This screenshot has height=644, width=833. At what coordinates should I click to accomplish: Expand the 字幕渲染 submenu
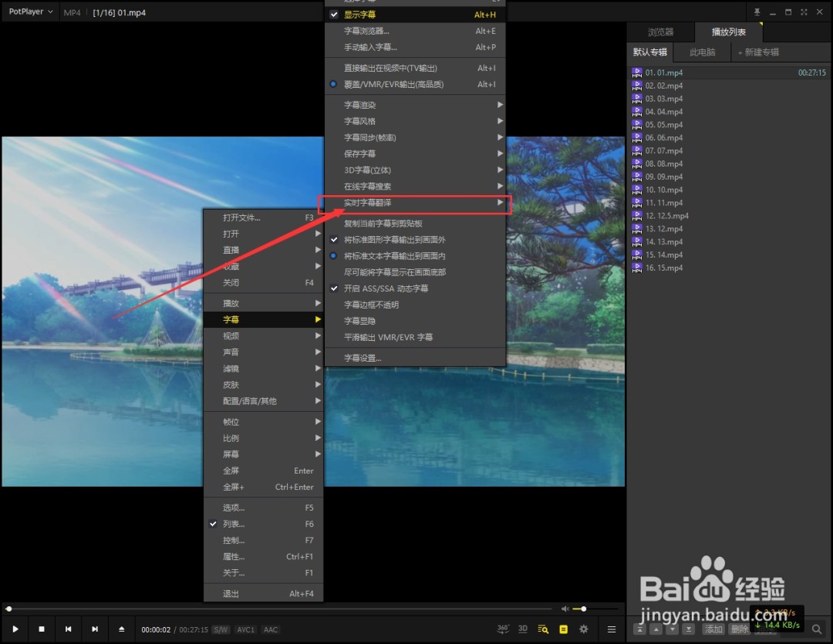pyautogui.click(x=415, y=105)
